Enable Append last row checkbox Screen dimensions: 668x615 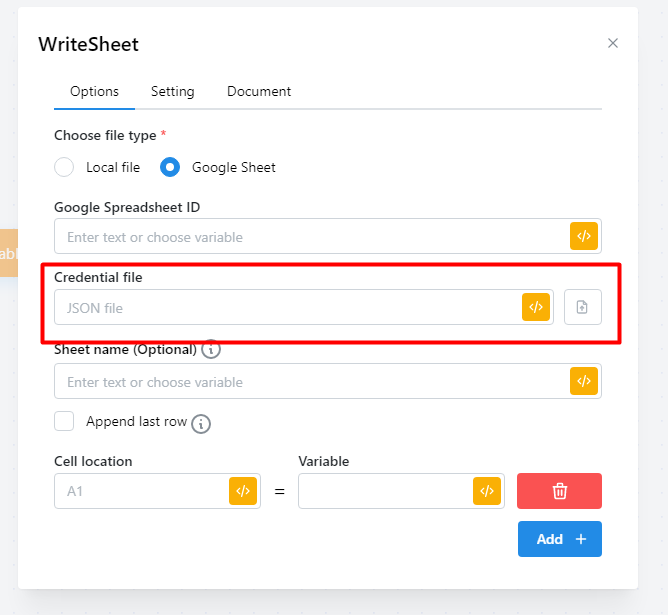[64, 421]
